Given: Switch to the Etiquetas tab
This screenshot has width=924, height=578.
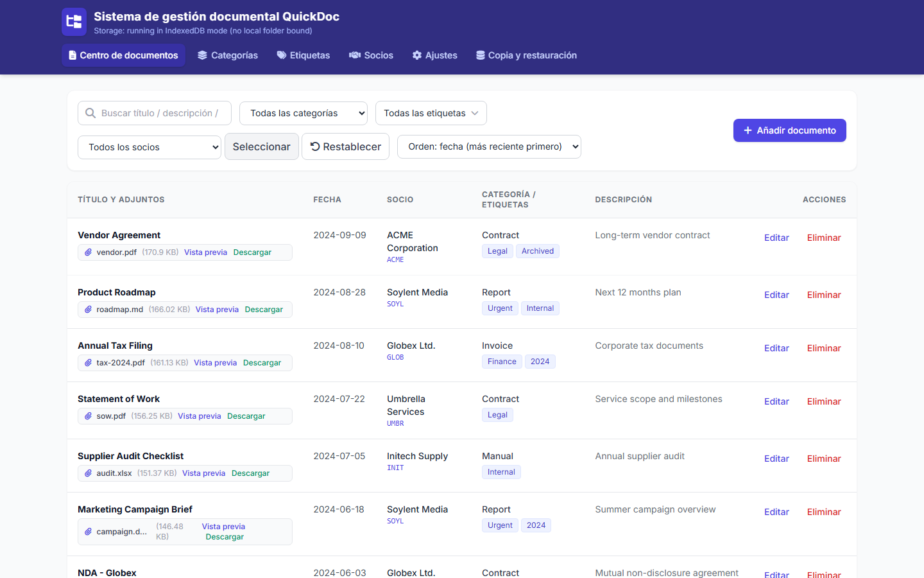Looking at the screenshot, I should pyautogui.click(x=304, y=55).
